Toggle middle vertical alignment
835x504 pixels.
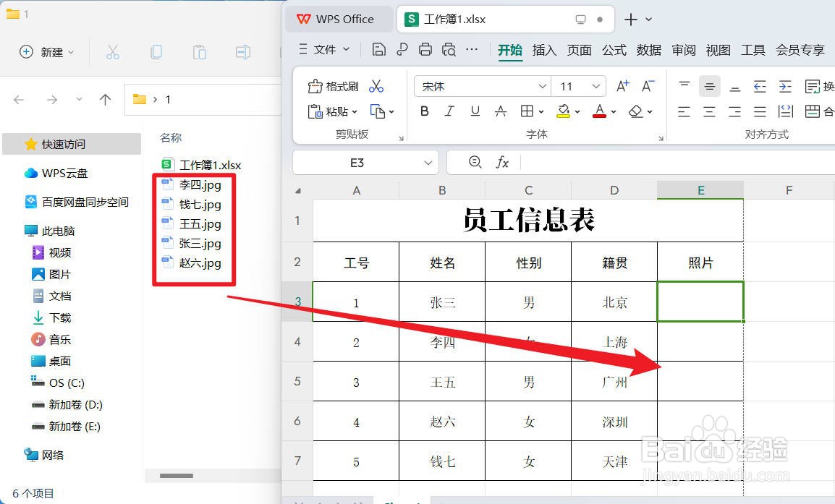click(709, 86)
